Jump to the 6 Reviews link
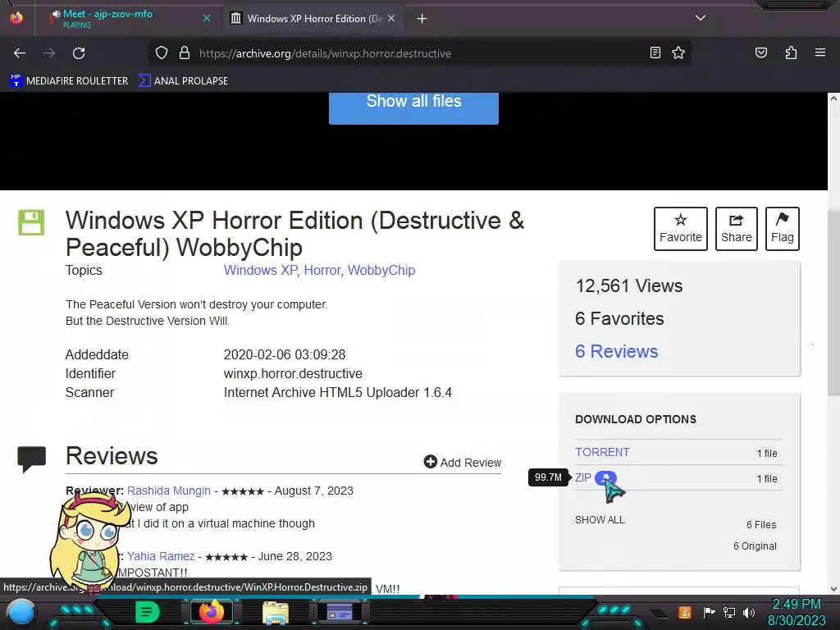This screenshot has width=840, height=630. pos(616,351)
